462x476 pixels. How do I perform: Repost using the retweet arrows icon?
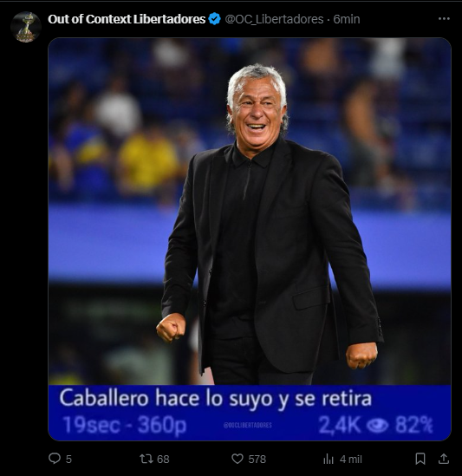[x=146, y=459]
